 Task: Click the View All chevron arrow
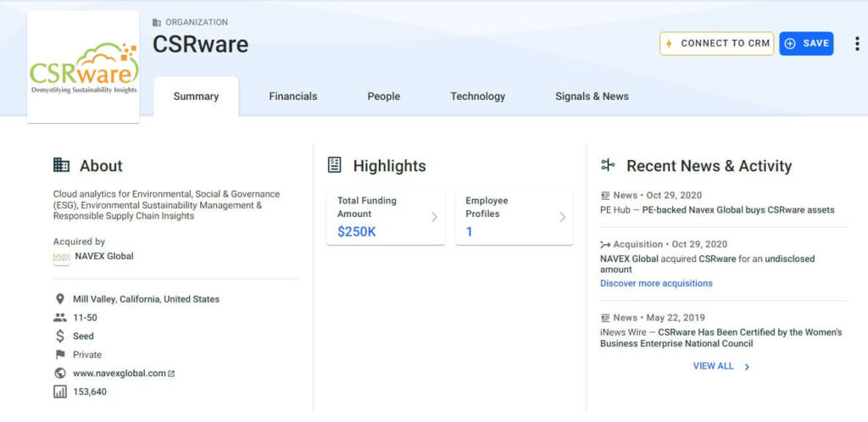(747, 367)
